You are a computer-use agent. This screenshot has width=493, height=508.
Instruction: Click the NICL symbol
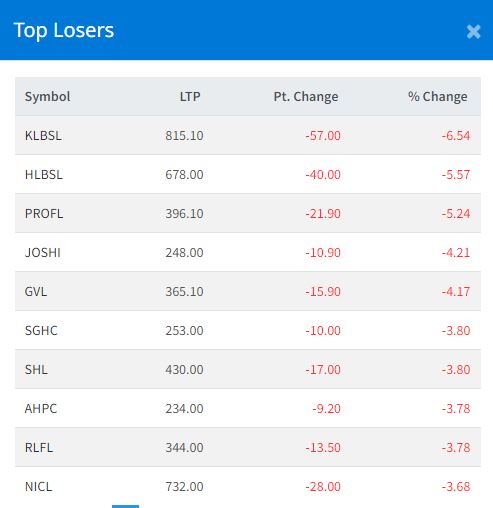pos(38,487)
